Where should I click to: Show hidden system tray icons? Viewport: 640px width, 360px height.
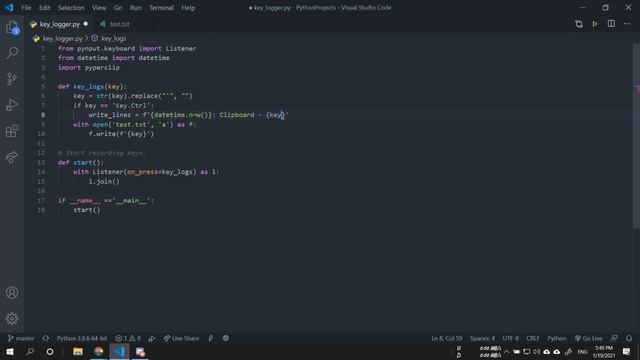click(x=507, y=352)
